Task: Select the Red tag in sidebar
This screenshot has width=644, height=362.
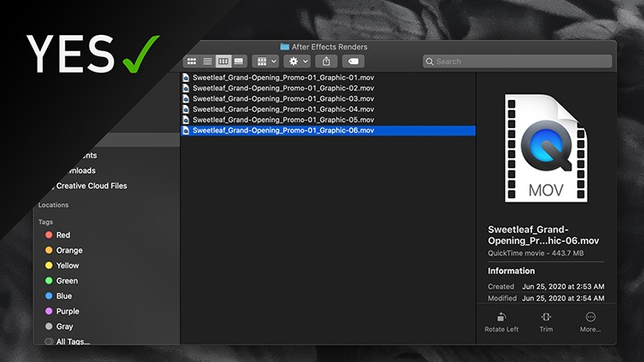Action: 63,235
